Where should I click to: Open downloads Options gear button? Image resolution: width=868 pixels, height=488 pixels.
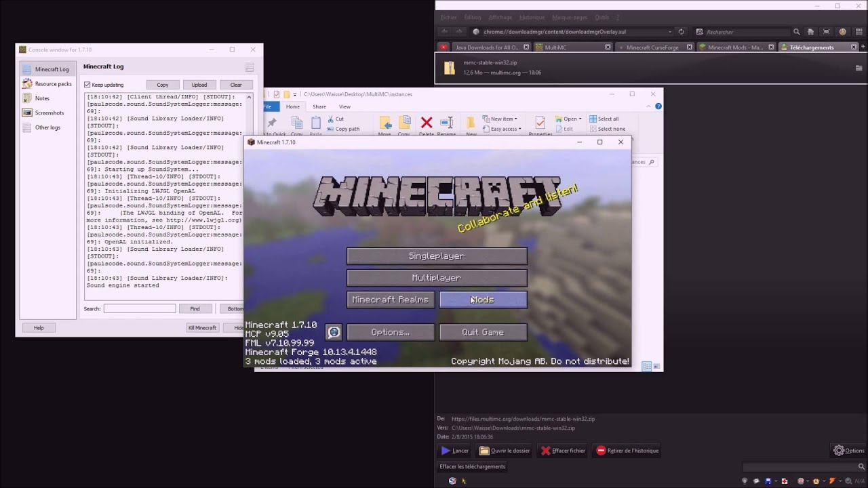(849, 451)
